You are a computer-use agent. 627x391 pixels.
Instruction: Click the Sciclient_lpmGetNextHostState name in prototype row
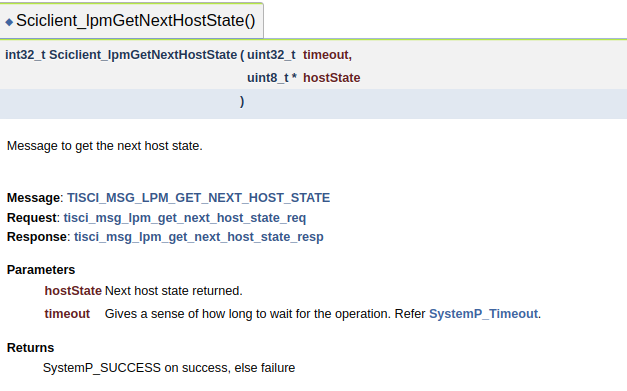[143, 55]
